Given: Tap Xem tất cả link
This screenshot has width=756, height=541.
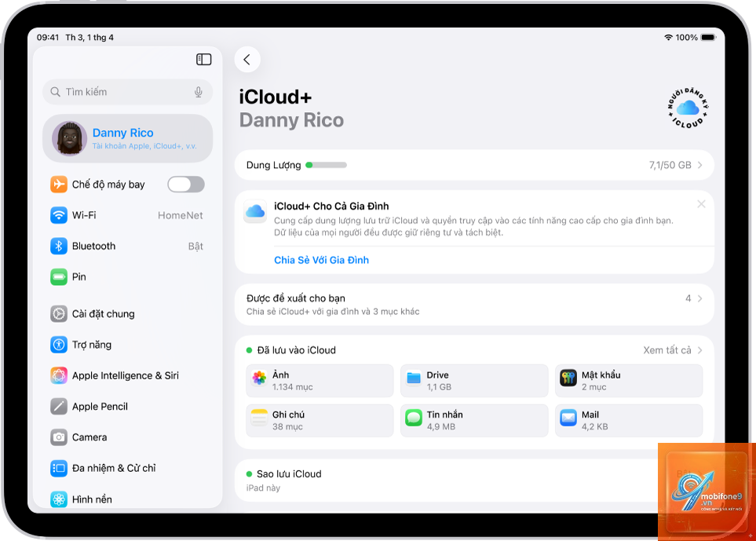Looking at the screenshot, I should [x=667, y=350].
